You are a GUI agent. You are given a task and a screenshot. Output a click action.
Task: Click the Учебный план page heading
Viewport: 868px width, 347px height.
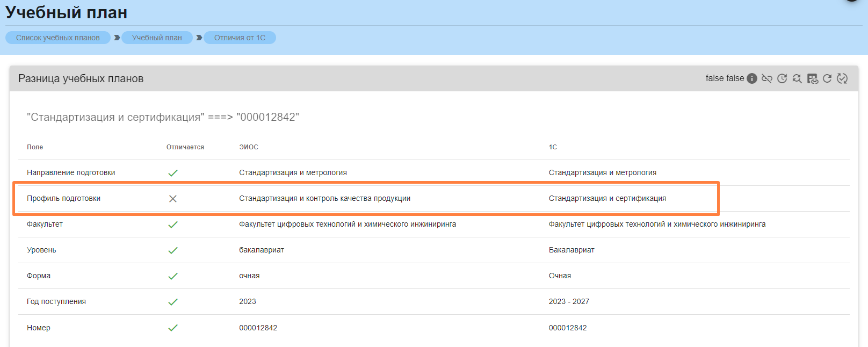tap(67, 12)
